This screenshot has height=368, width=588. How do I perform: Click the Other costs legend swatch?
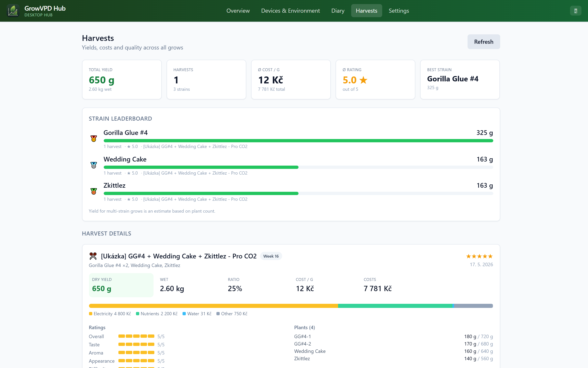coord(218,314)
